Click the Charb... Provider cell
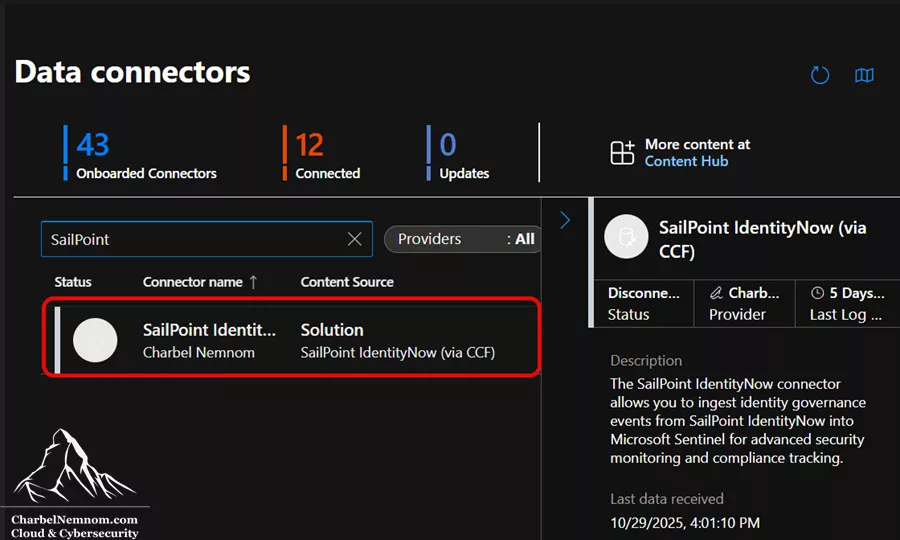The height and width of the screenshot is (540, 900). [744, 304]
